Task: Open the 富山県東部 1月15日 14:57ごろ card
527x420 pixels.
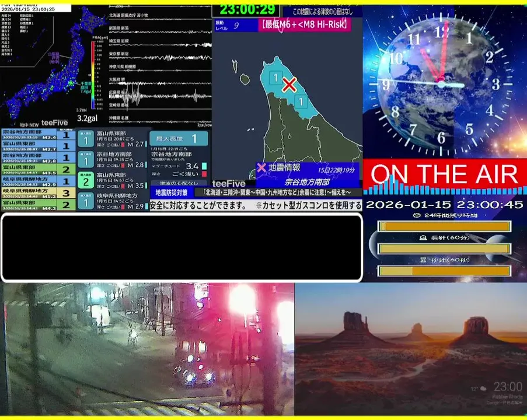Action: click(x=113, y=180)
